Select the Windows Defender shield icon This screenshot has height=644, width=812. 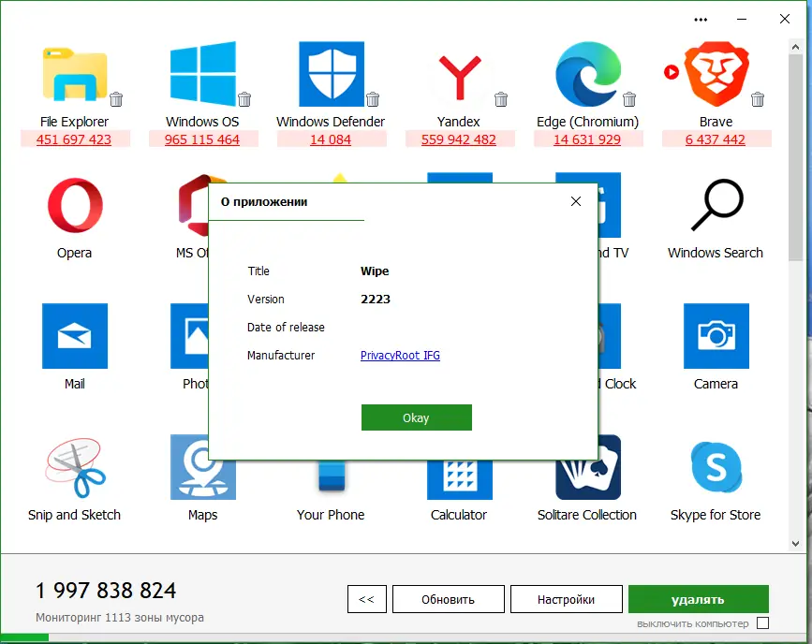click(332, 74)
